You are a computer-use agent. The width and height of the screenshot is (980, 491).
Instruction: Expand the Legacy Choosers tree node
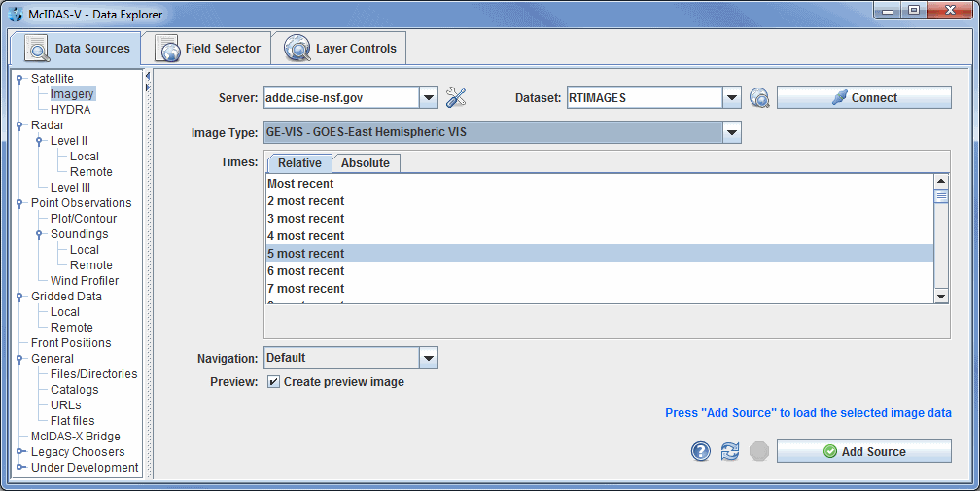coord(19,452)
